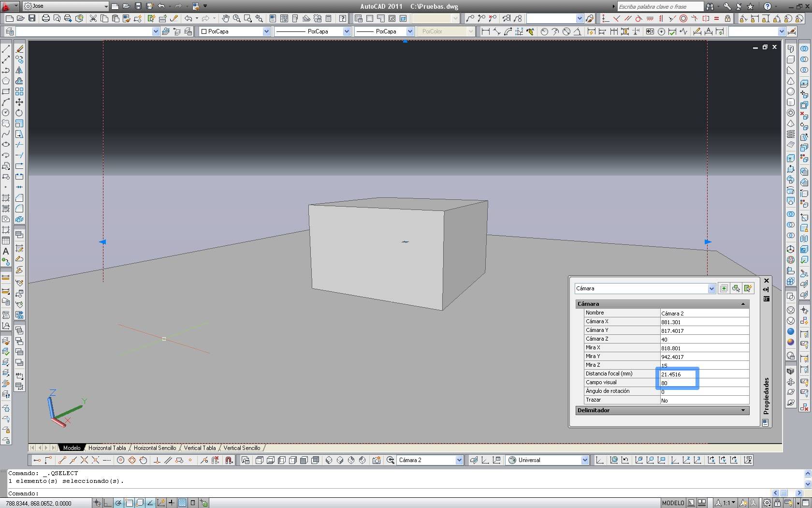Screen dimensions: 812x508
Task: Click the Cámara Z value 40
Action: coord(704,340)
